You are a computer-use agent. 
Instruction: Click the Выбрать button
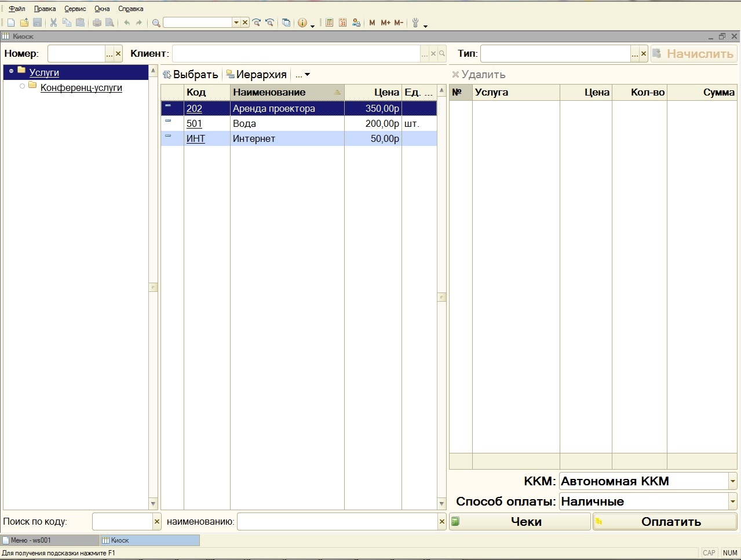pos(191,75)
